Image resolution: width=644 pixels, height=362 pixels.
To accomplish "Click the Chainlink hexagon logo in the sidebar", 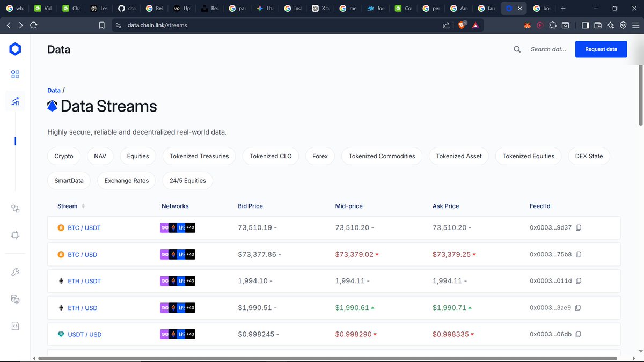I will click(x=15, y=49).
